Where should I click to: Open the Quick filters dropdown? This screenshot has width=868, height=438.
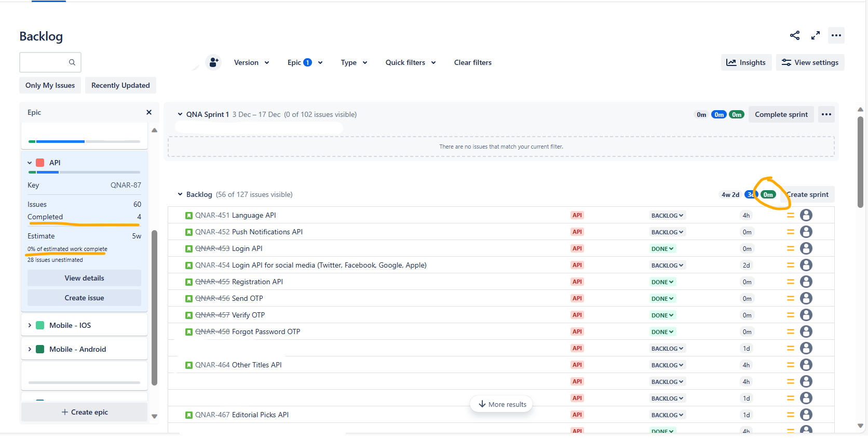411,62
